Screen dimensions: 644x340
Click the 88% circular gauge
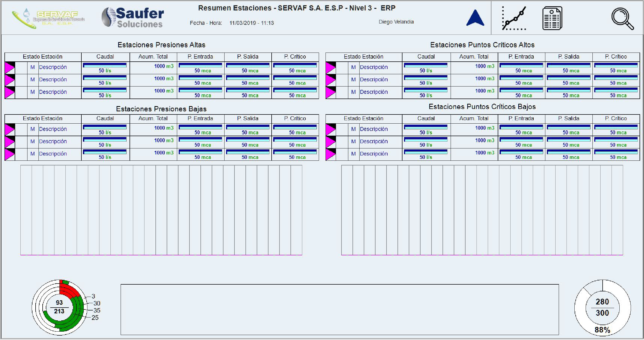click(x=602, y=308)
